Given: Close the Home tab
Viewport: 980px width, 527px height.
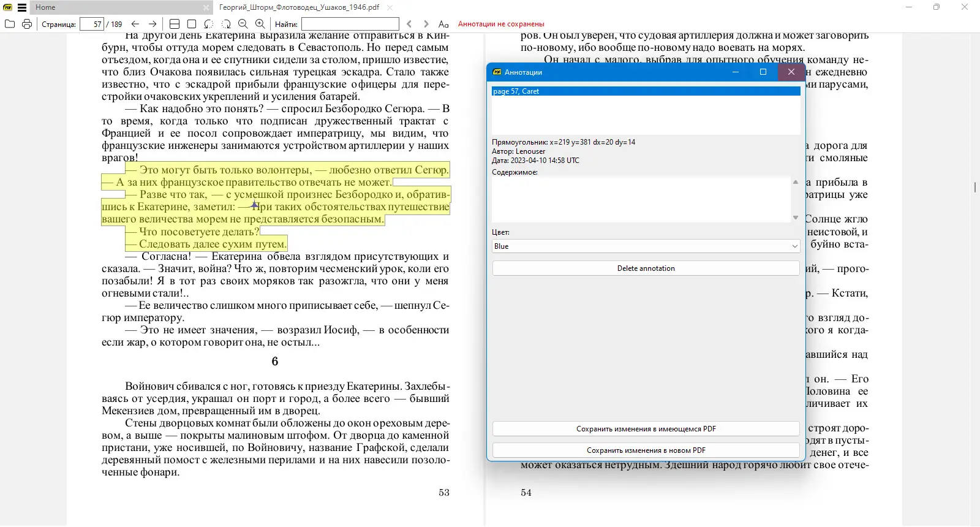Looking at the screenshot, I should (206, 7).
